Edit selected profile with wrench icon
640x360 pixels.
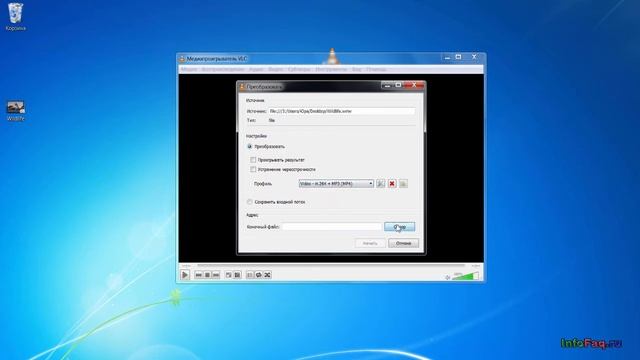380,184
